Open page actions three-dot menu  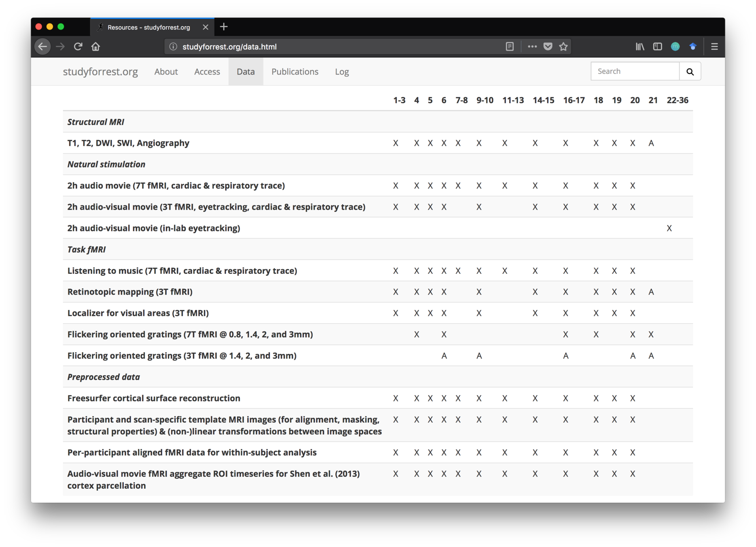coord(532,47)
